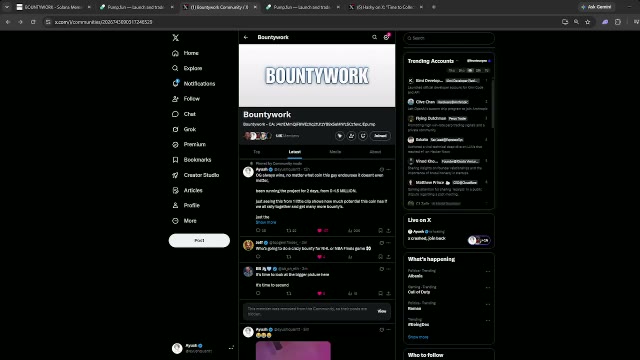Switch to the About tab
The image size is (640, 360).
(375, 152)
